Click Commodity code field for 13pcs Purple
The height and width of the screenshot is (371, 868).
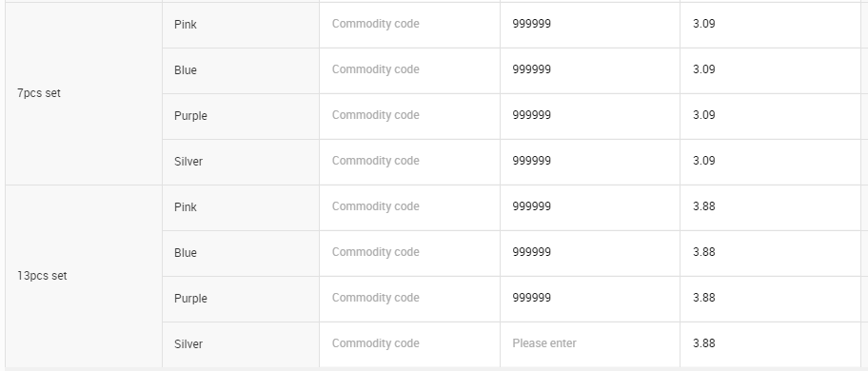(x=409, y=299)
